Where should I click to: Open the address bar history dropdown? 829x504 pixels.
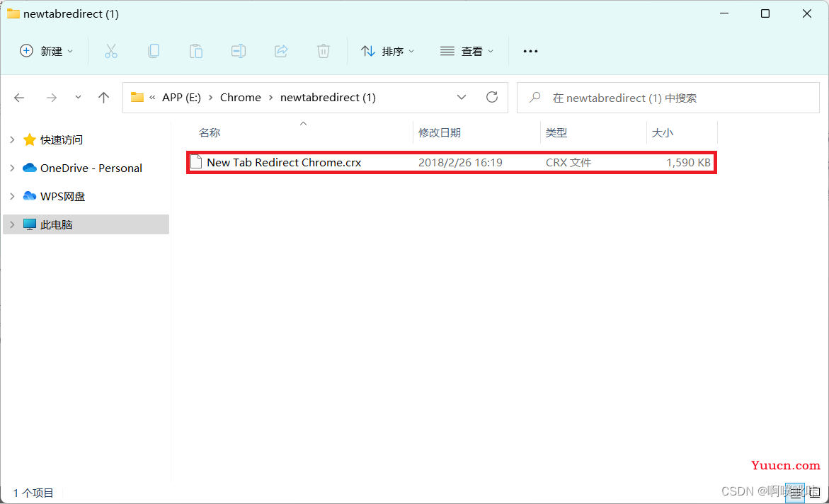point(462,97)
